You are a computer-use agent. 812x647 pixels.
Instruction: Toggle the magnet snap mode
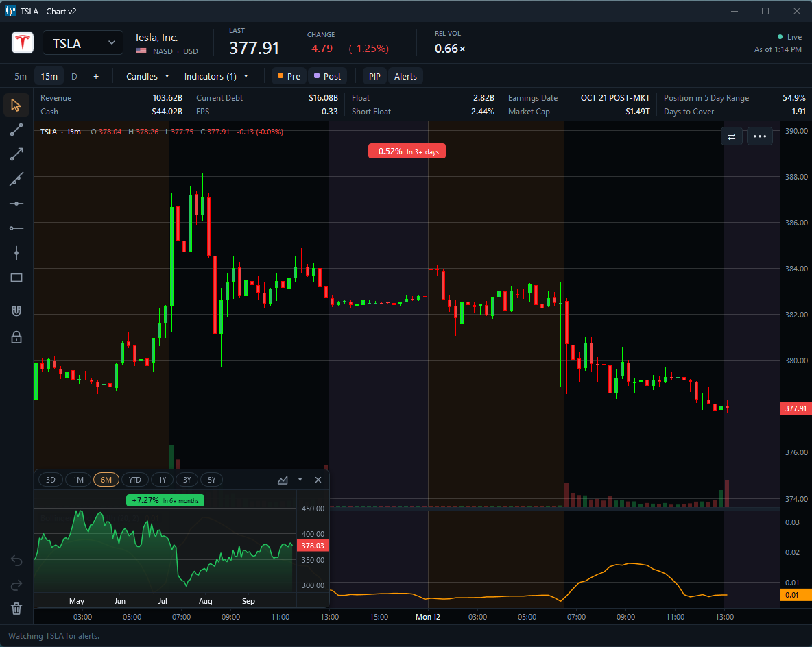16,310
